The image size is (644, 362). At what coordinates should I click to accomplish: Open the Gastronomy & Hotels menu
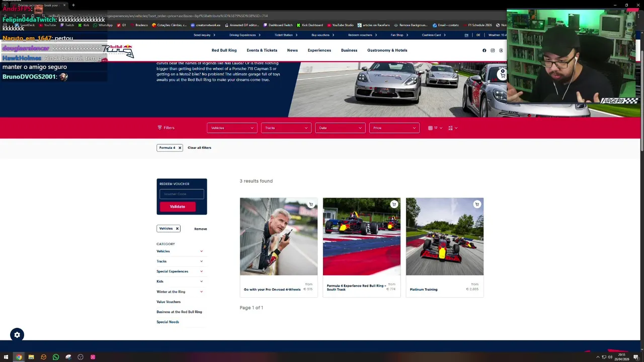click(x=387, y=50)
